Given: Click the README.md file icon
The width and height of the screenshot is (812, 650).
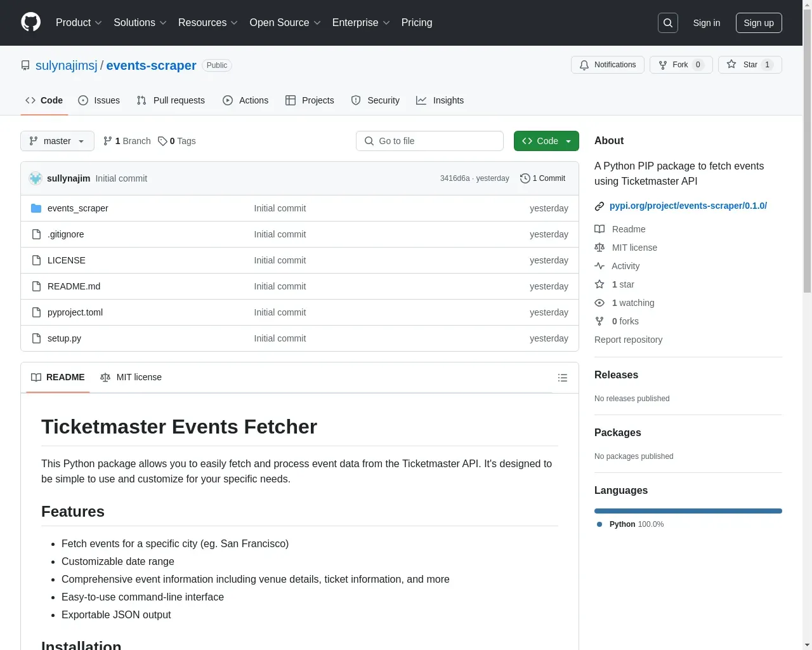Looking at the screenshot, I should point(36,286).
